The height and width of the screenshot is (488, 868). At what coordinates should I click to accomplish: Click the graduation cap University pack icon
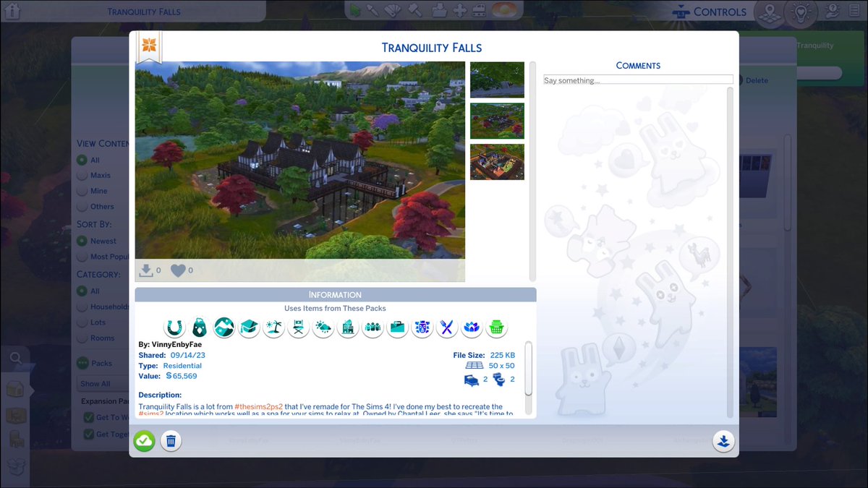[249, 328]
